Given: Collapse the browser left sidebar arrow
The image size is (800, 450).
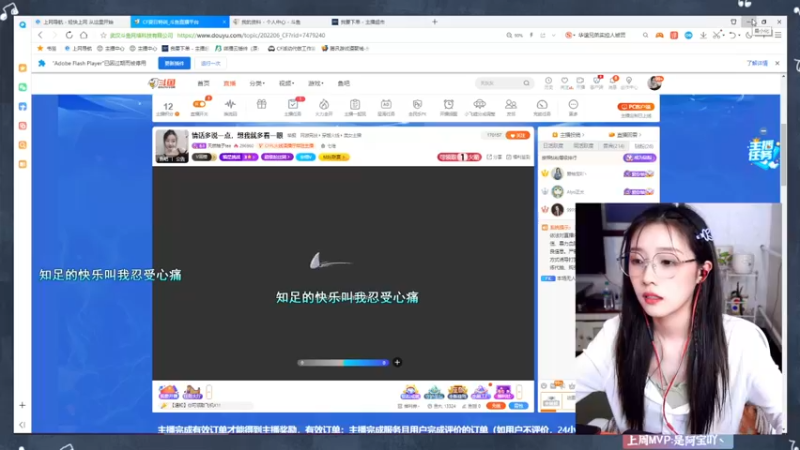Looking at the screenshot, I should (x=22, y=424).
